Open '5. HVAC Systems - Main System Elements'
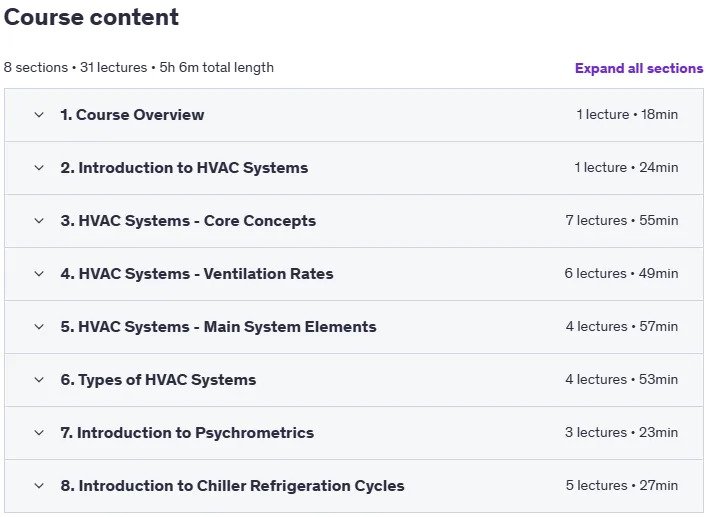 (218, 326)
